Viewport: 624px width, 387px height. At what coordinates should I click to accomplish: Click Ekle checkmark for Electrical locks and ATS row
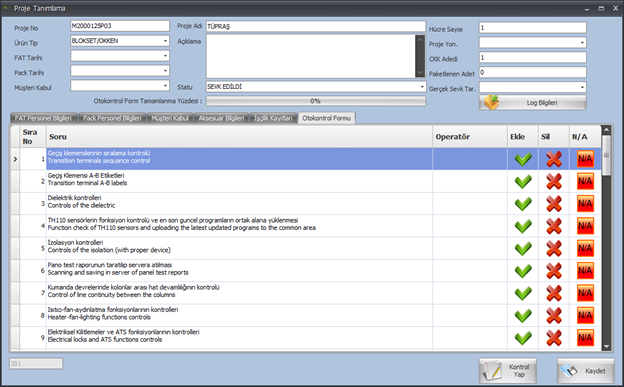click(523, 338)
